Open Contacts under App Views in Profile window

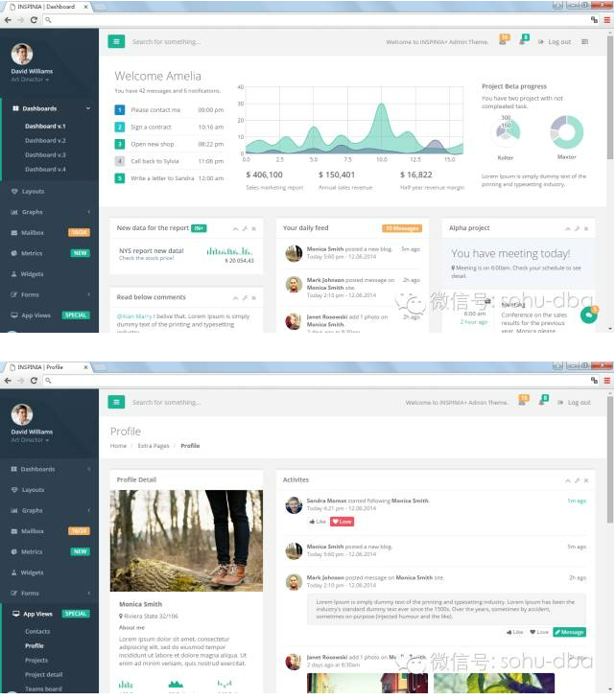37,632
